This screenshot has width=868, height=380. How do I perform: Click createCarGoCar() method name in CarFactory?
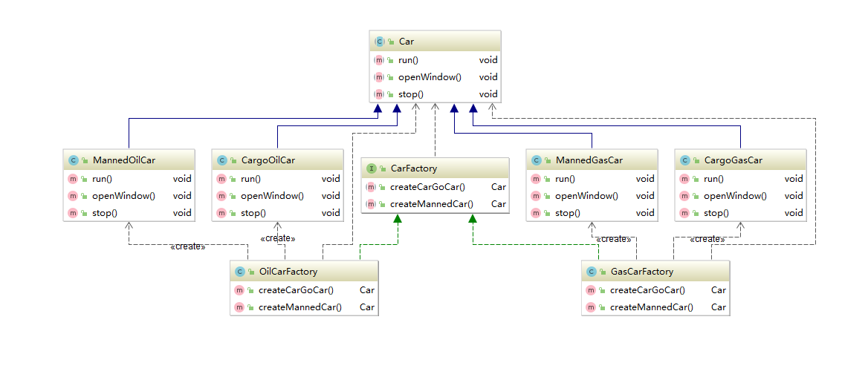[427, 187]
